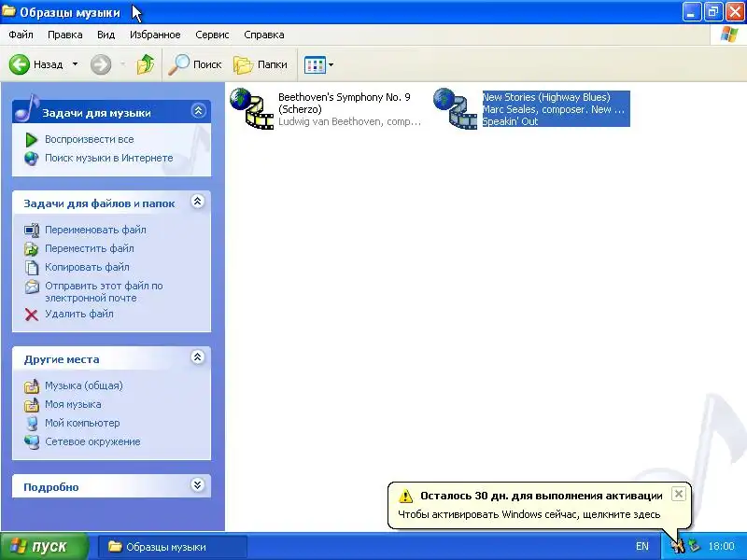Open the Файл menu
The height and width of the screenshot is (560, 747).
coord(21,35)
